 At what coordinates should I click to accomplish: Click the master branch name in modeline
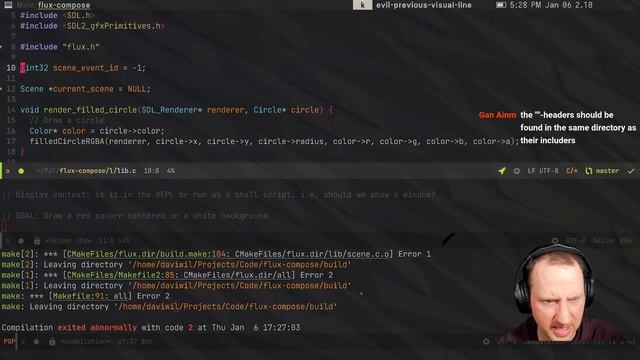point(607,171)
